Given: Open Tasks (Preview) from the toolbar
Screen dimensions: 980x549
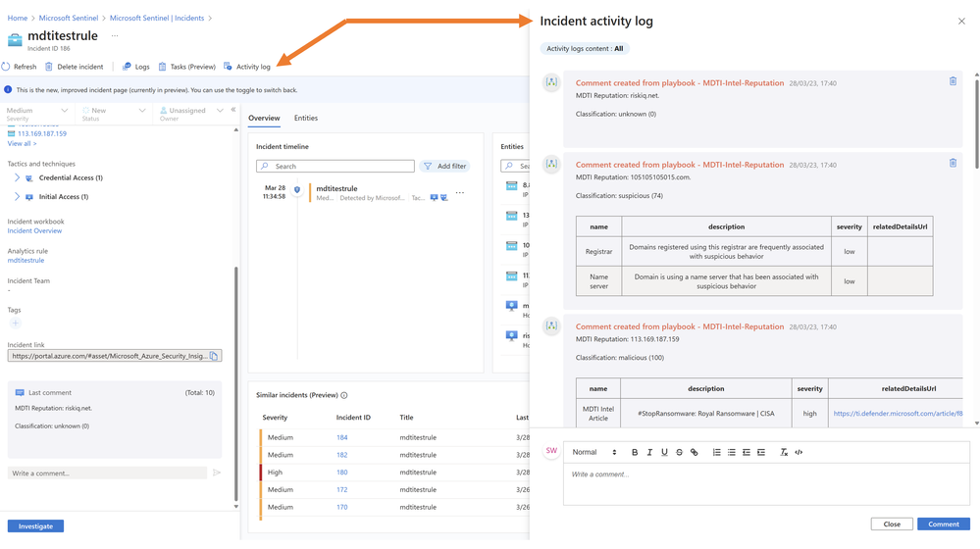Looking at the screenshot, I should pyautogui.click(x=186, y=67).
